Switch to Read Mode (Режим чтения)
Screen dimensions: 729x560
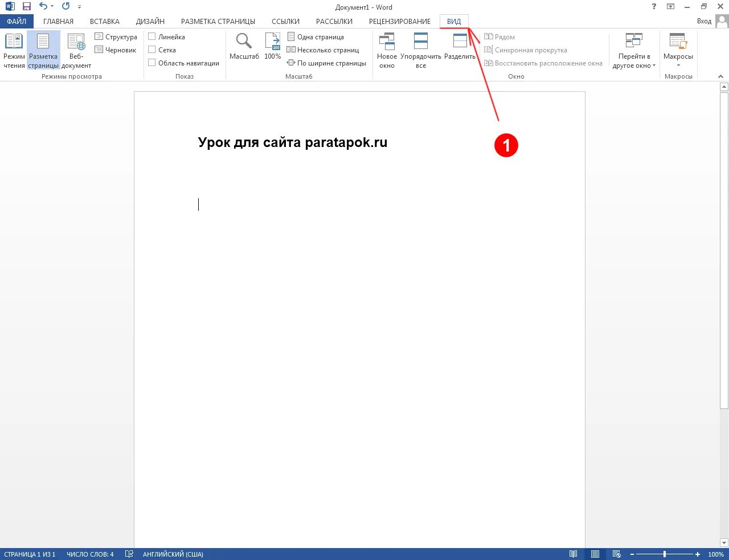coord(14,51)
